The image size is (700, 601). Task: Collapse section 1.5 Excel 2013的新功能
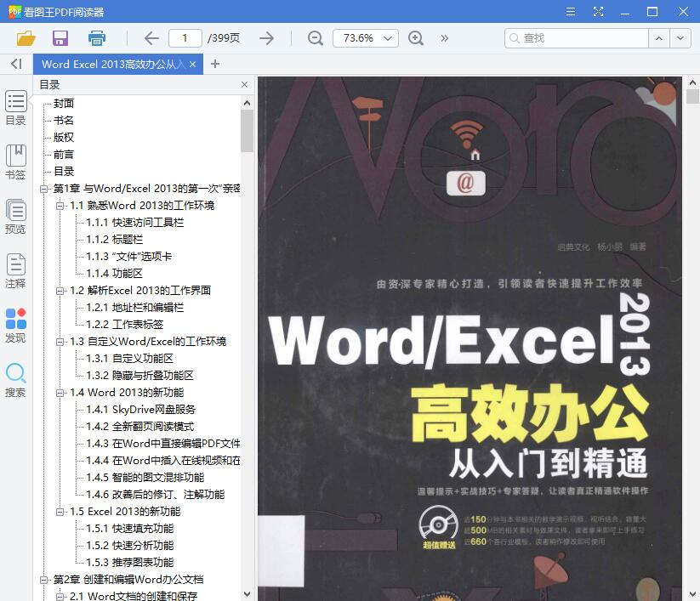pos(60,513)
